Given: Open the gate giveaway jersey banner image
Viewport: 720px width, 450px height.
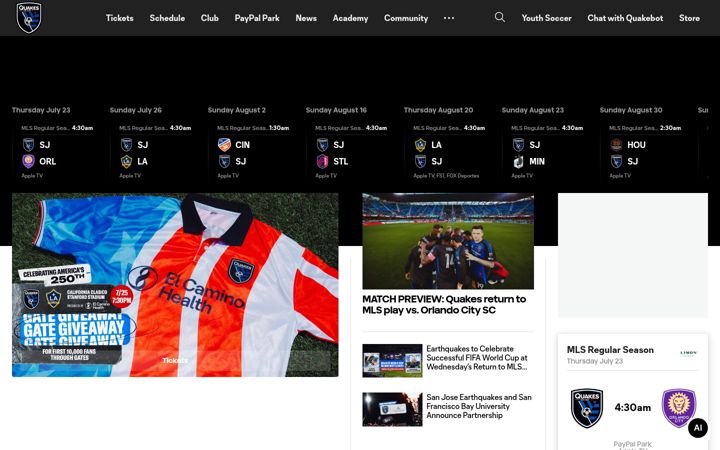Looking at the screenshot, I should tap(175, 285).
